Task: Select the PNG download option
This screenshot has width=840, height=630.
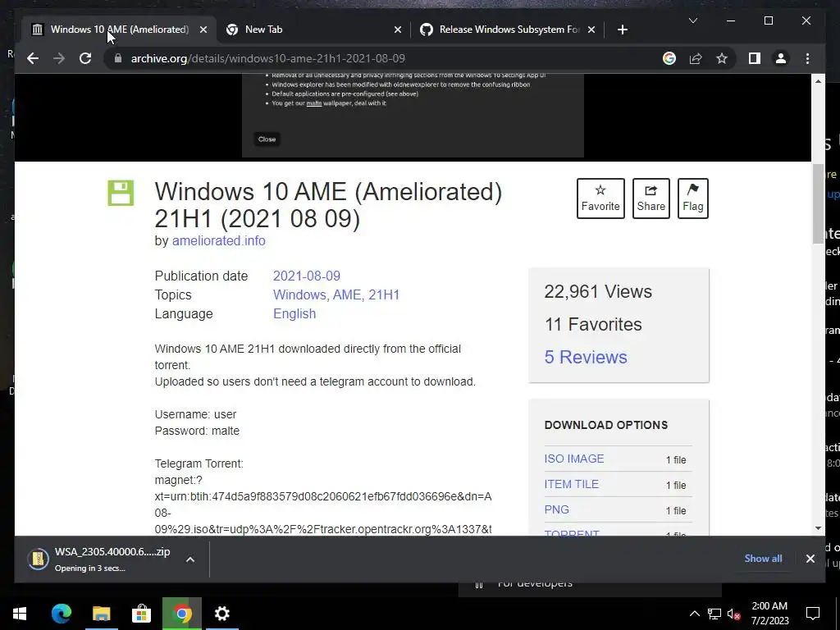Action: point(557,509)
